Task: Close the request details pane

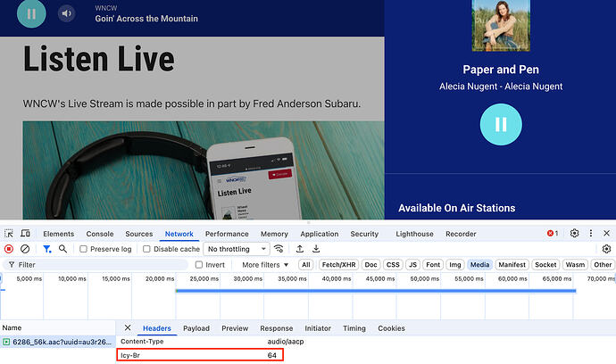Action: [128, 327]
